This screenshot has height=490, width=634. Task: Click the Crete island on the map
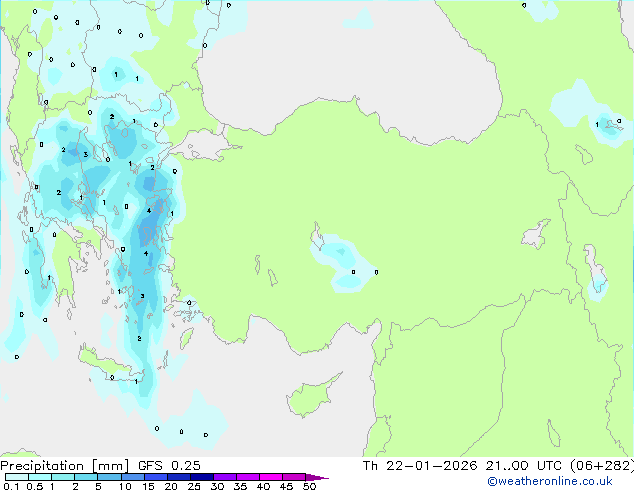pos(109,364)
